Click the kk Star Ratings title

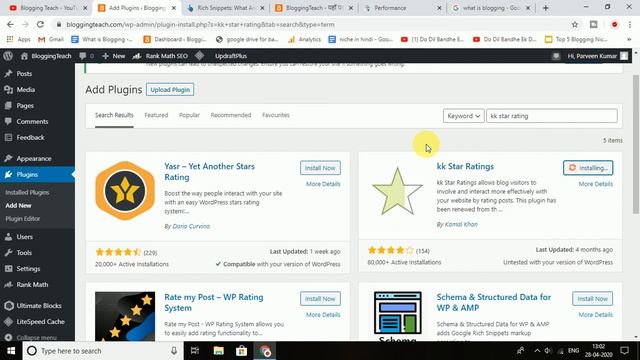[x=465, y=167]
